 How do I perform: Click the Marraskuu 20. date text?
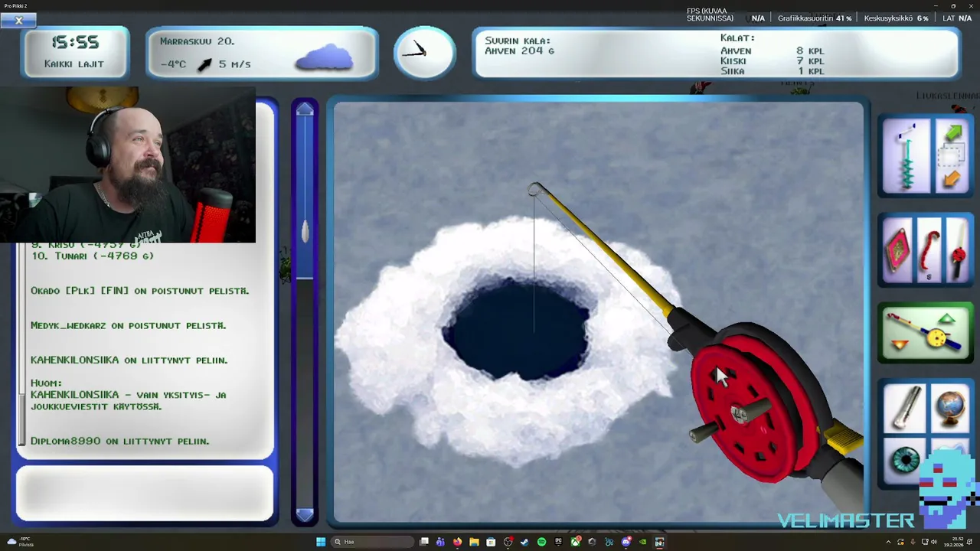[197, 41]
